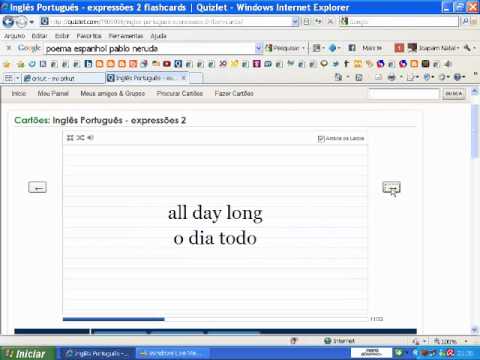Toggle the Ambos os Lados checkbox
The width and height of the screenshot is (480, 360).
(321, 139)
